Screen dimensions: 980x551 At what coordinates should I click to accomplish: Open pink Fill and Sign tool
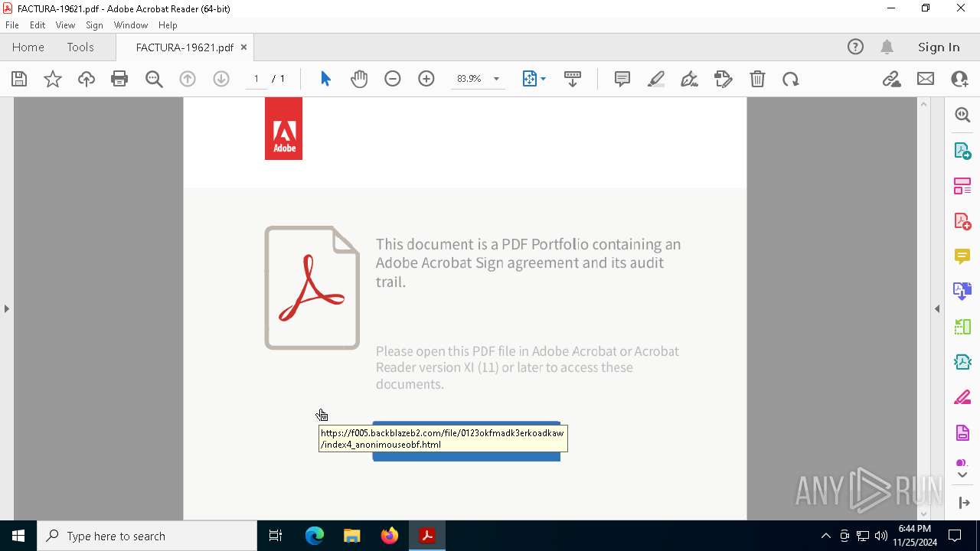[962, 398]
